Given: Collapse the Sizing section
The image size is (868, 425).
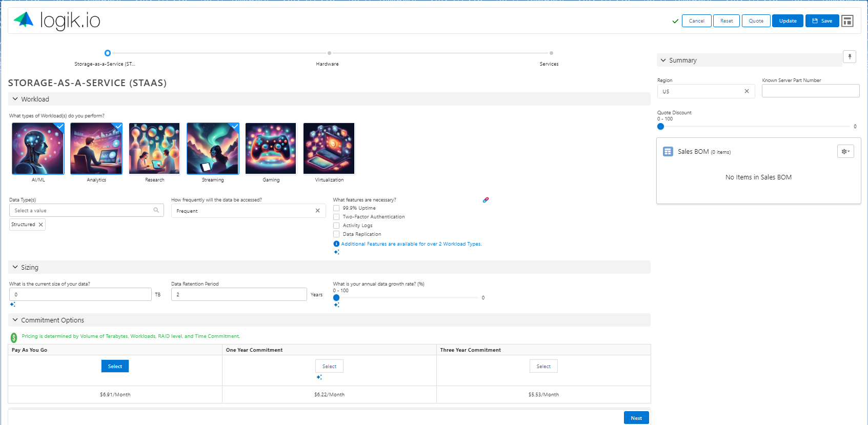Looking at the screenshot, I should point(15,267).
